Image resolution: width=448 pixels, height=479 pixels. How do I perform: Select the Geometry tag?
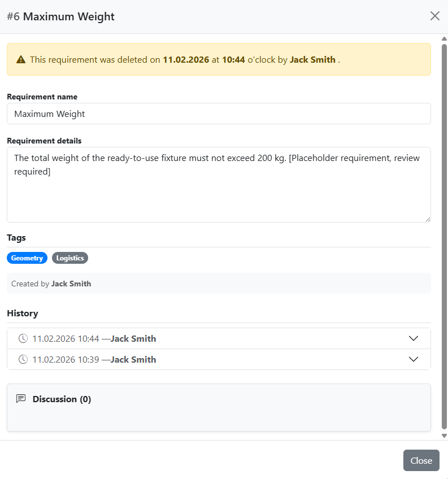pyautogui.click(x=27, y=258)
